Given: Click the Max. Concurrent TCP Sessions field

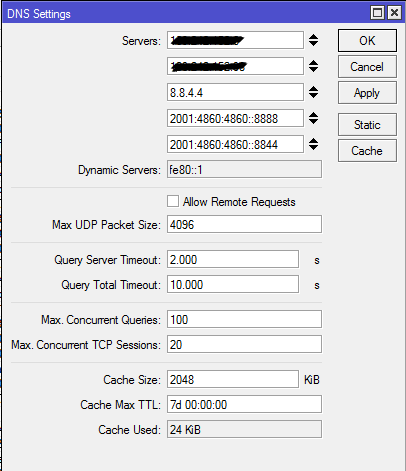Looking at the screenshot, I should point(244,344).
